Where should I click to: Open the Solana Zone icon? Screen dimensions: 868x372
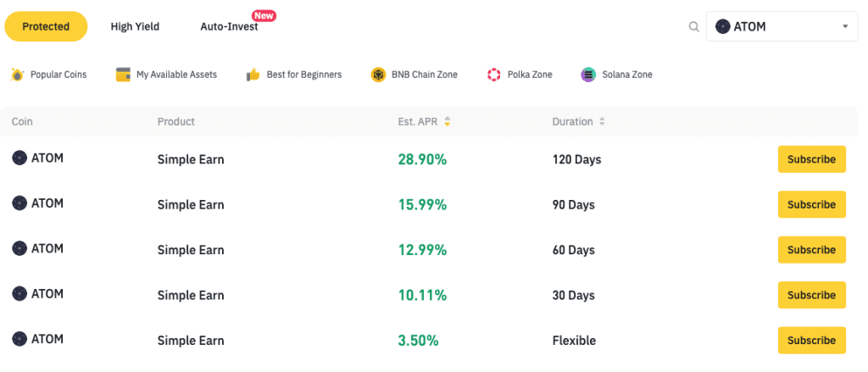pos(588,75)
